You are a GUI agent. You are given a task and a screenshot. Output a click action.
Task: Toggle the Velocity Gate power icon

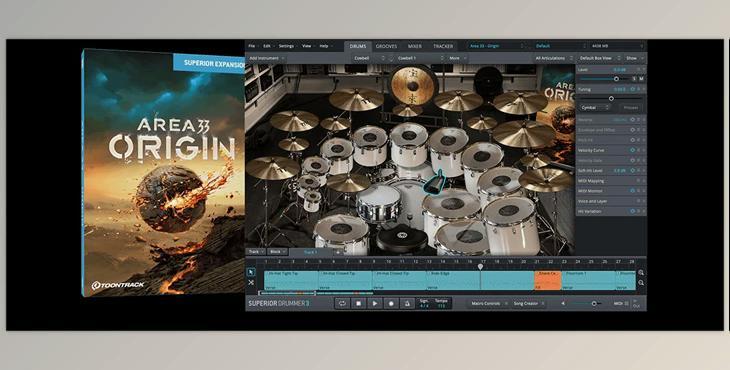pyautogui.click(x=633, y=161)
